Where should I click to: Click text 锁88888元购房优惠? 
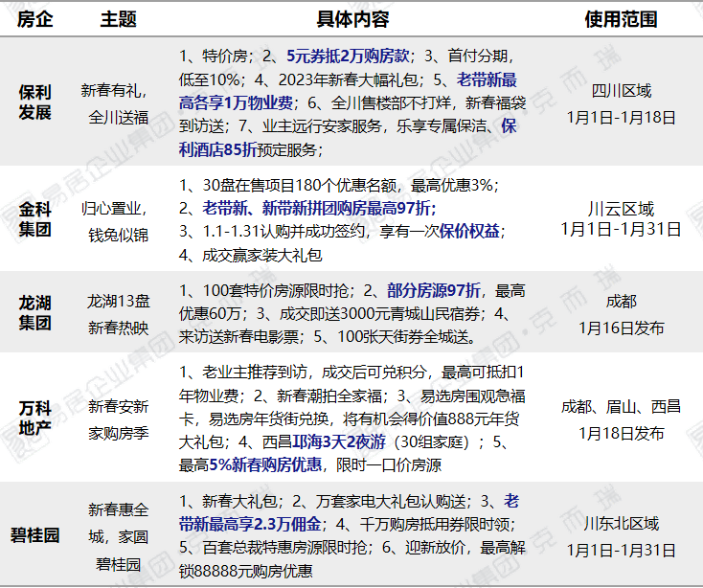pos(246,571)
